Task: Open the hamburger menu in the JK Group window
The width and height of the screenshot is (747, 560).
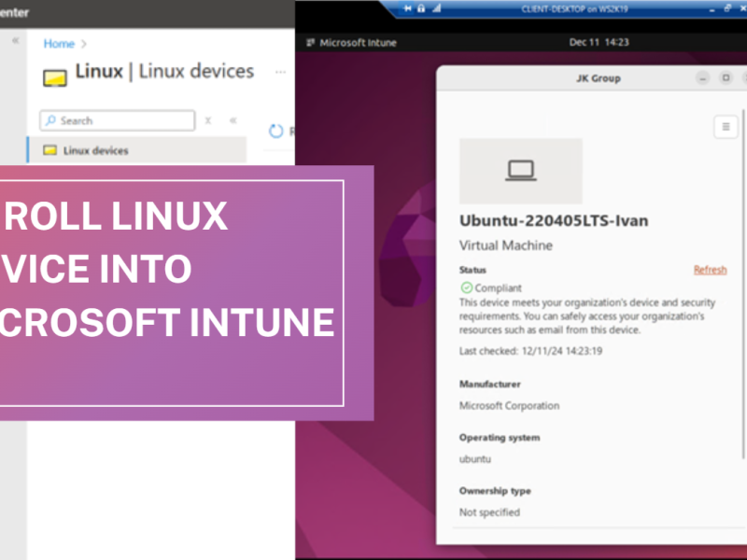Action: point(726,127)
